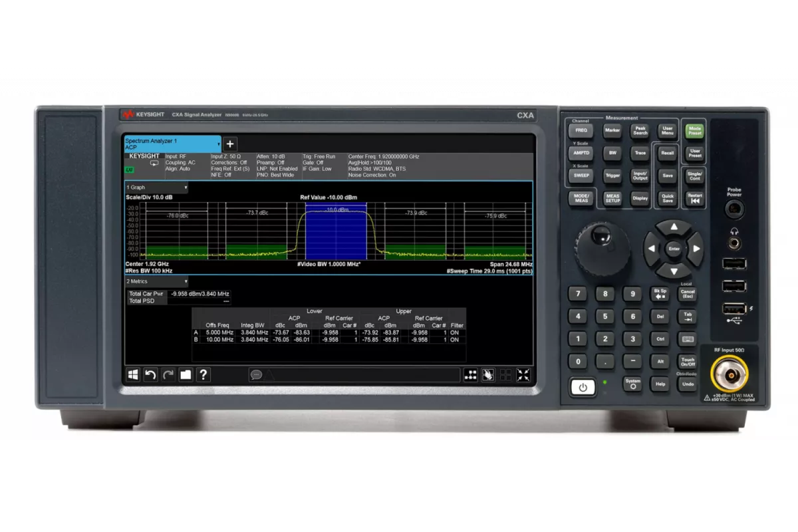Push the minus sign key

click(632, 362)
